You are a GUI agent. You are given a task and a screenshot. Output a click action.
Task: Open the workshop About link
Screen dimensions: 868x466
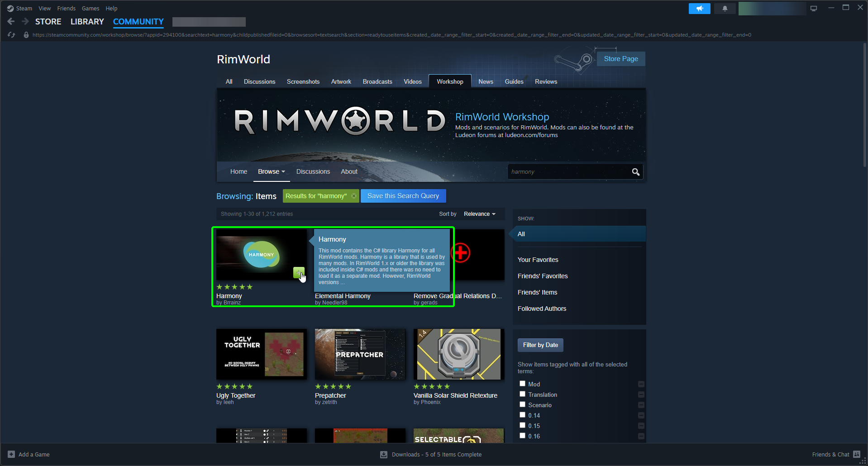pos(349,172)
